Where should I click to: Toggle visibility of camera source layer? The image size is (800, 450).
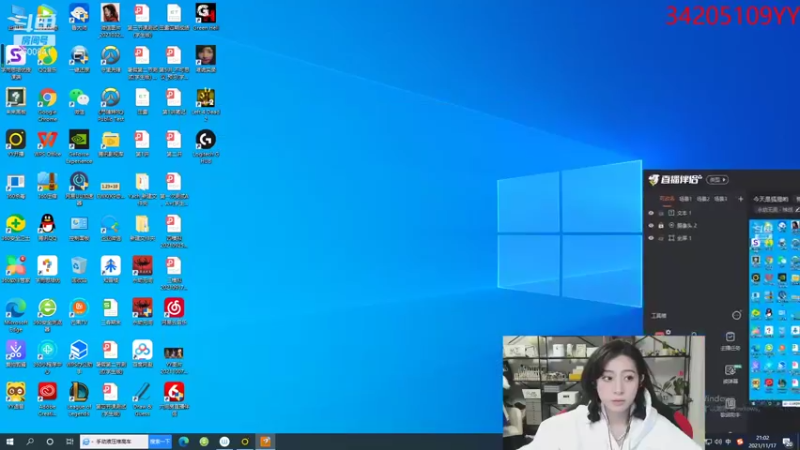651,226
